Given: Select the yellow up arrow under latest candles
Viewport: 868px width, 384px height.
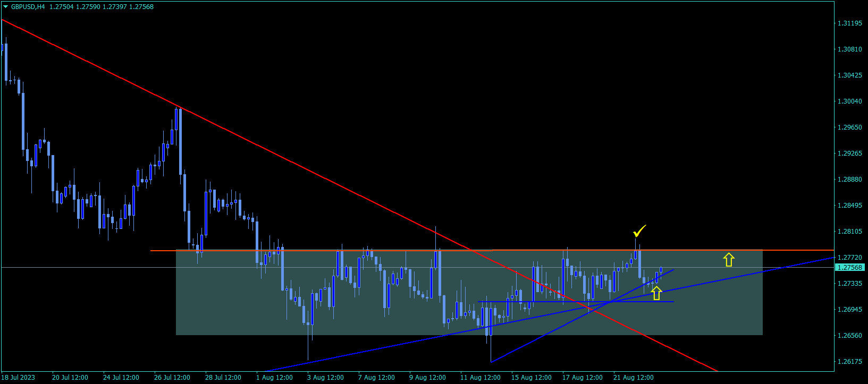Looking at the screenshot, I should 657,293.
